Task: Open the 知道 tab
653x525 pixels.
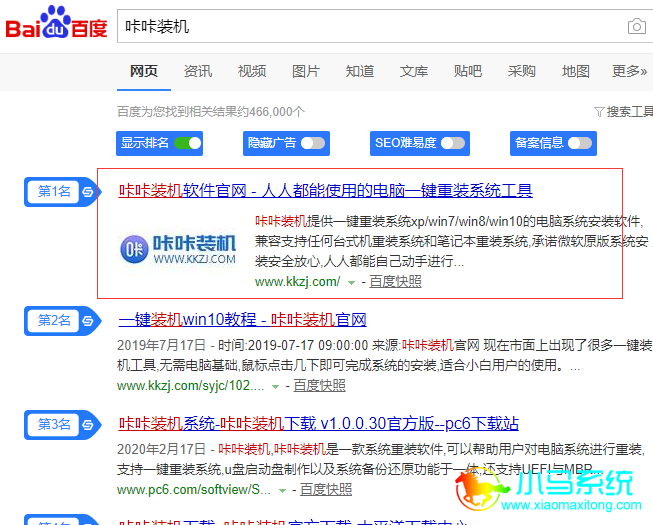Action: coord(359,71)
